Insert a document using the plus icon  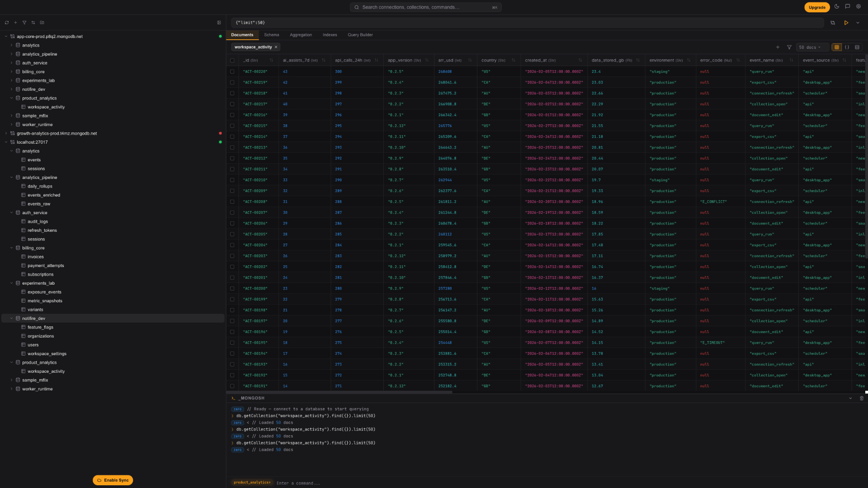tap(778, 47)
